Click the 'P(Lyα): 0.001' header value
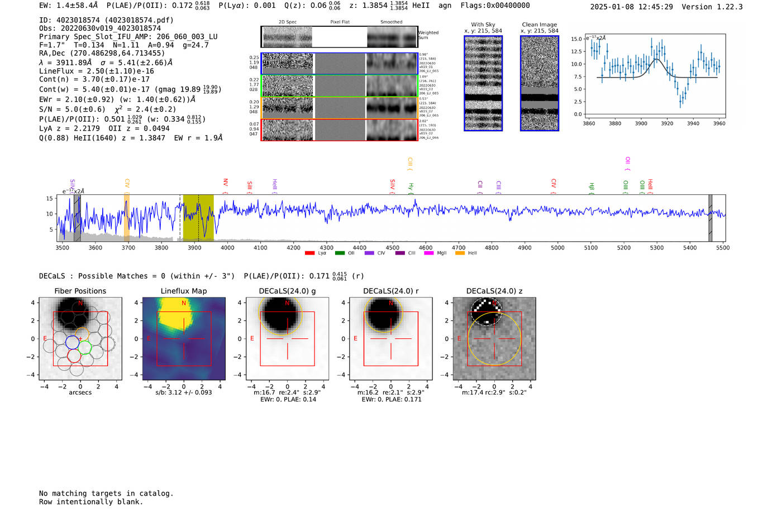 (x=247, y=6)
